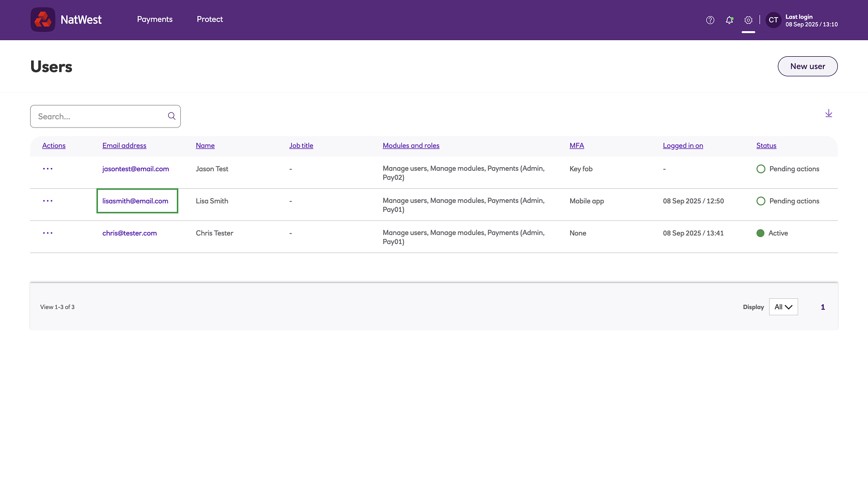Sort by the Logged in on column
Image resolution: width=868 pixels, height=480 pixels.
click(x=683, y=146)
